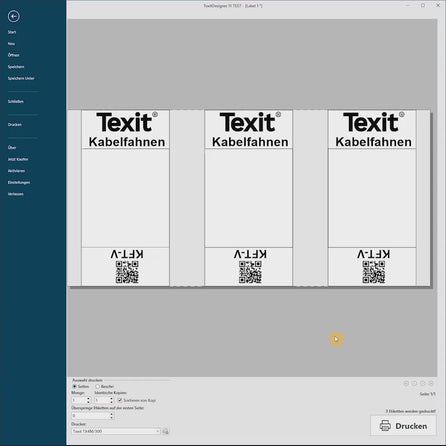Select the middle Texit Kabelfahnen label preview
This screenshot has height=446, width=446.
click(249, 198)
